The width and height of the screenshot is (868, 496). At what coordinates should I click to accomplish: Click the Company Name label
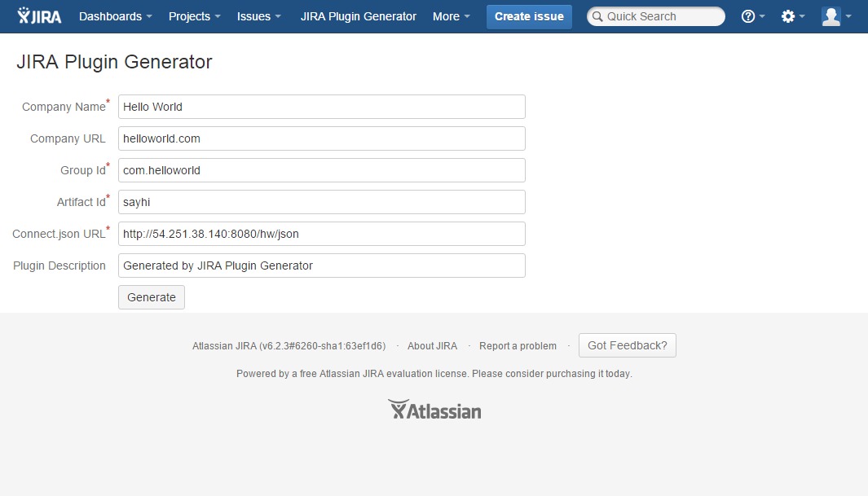(x=64, y=107)
